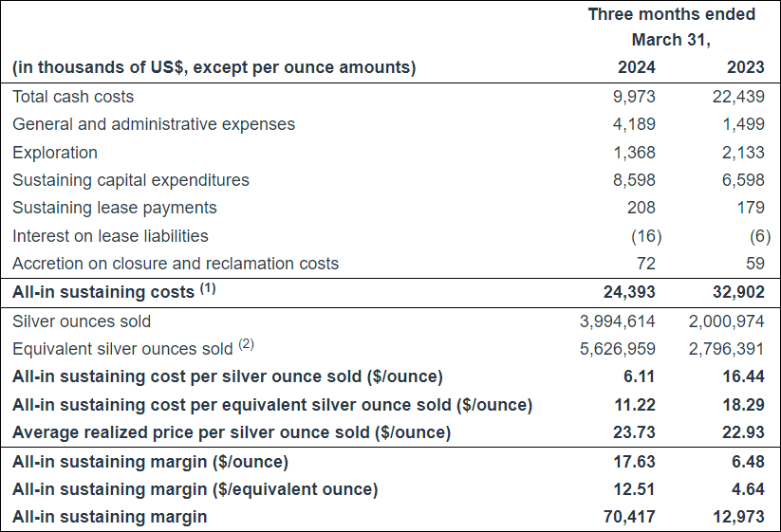781x532 pixels.
Task: Click the 'General and administrative expenses' label
Action: click(154, 124)
